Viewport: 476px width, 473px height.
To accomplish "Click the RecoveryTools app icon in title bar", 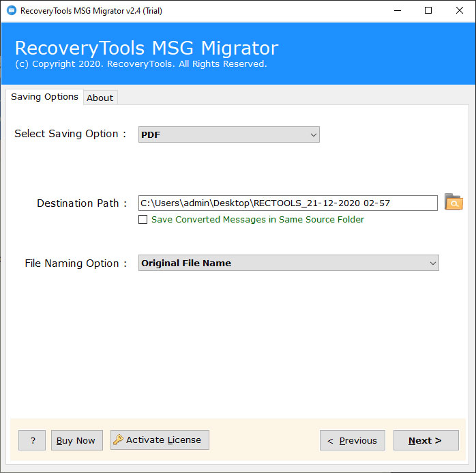I will (x=11, y=10).
